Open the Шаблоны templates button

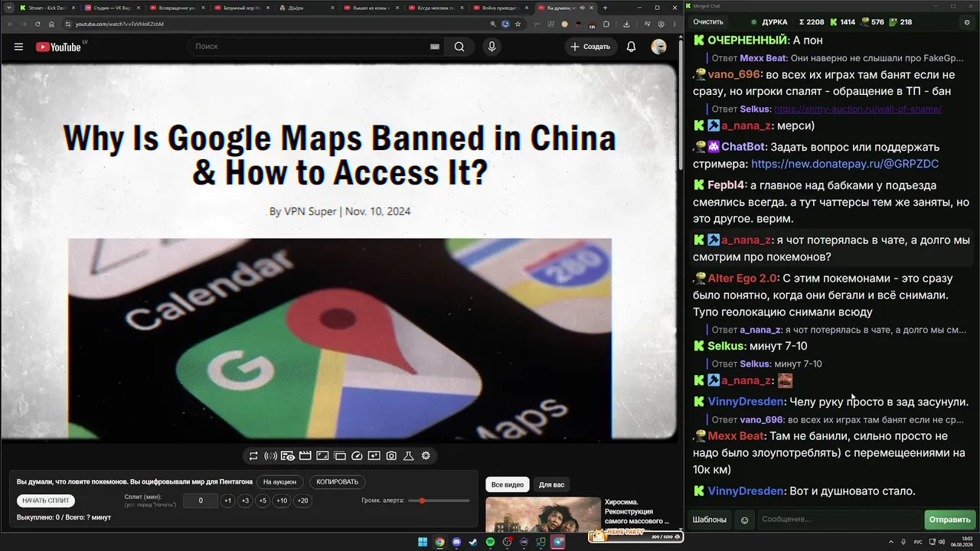(710, 520)
